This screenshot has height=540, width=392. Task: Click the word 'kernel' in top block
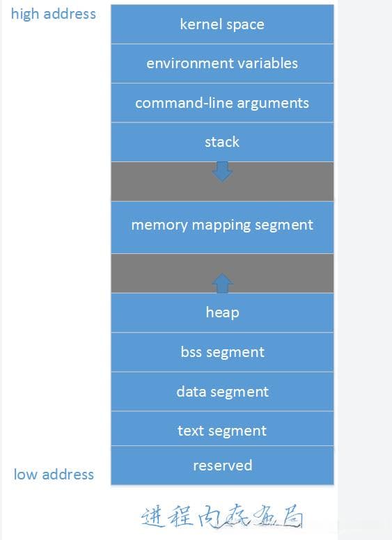pos(201,24)
